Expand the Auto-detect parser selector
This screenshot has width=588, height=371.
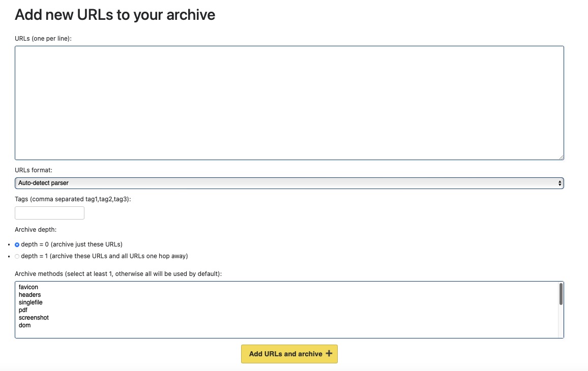tap(289, 183)
